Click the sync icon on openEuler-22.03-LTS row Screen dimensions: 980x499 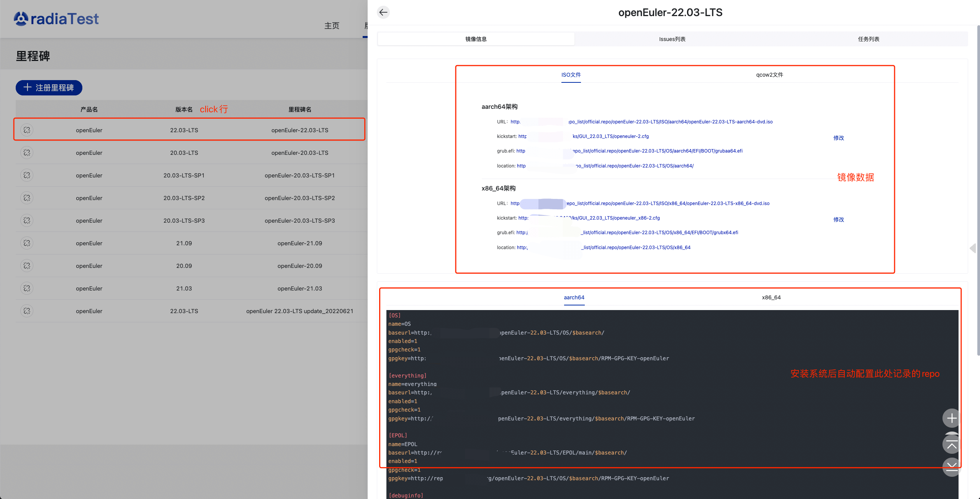tap(27, 130)
